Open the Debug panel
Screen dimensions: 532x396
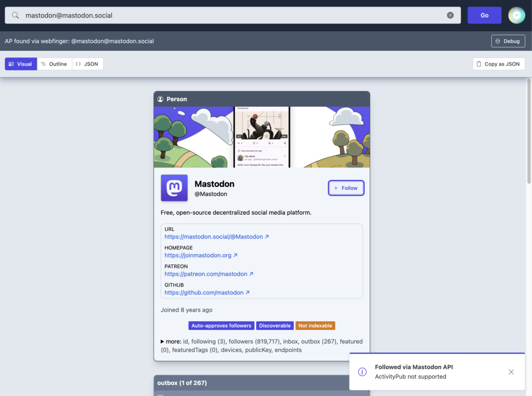click(x=508, y=41)
